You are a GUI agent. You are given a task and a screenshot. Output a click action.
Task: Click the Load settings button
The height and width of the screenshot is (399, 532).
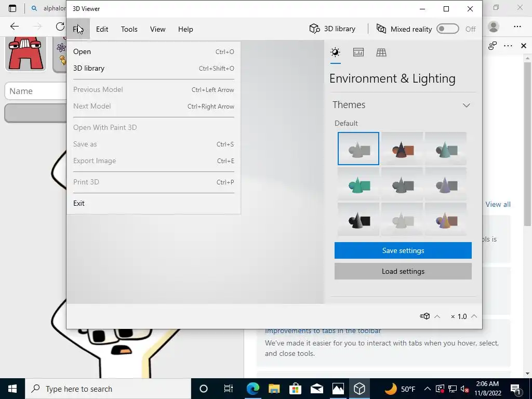tap(403, 271)
